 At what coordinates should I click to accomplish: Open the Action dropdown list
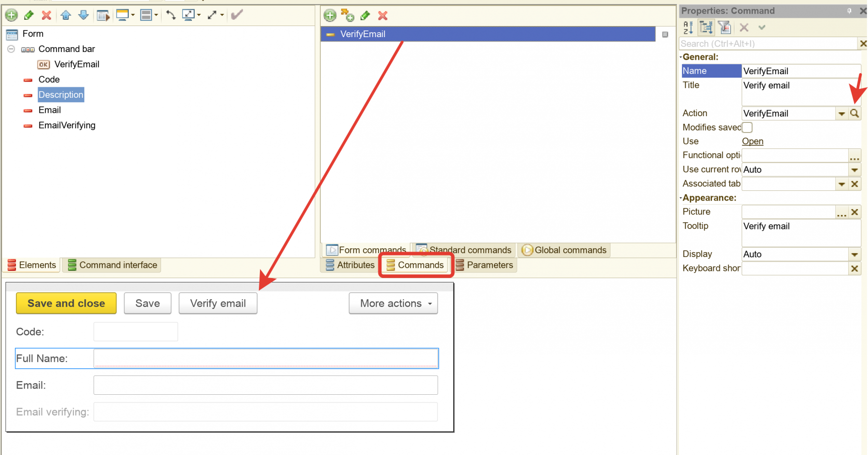coord(841,114)
